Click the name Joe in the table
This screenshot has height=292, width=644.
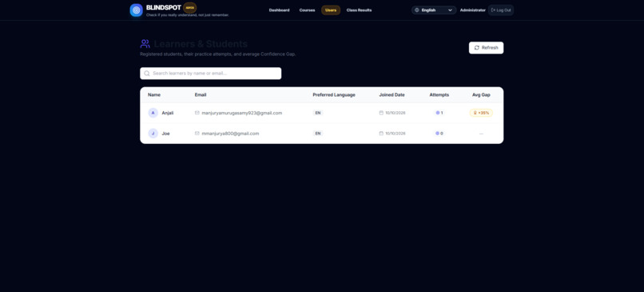(165, 134)
